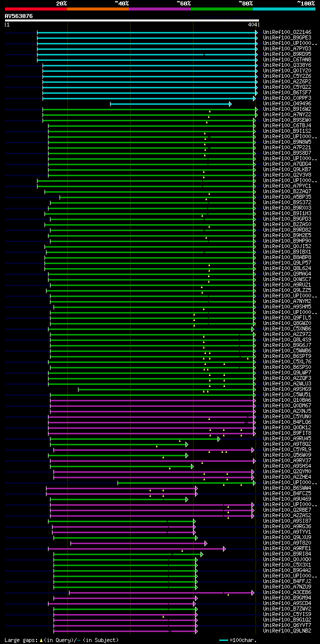Select label UniRef100_B4FLQ6

[x=287, y=422]
